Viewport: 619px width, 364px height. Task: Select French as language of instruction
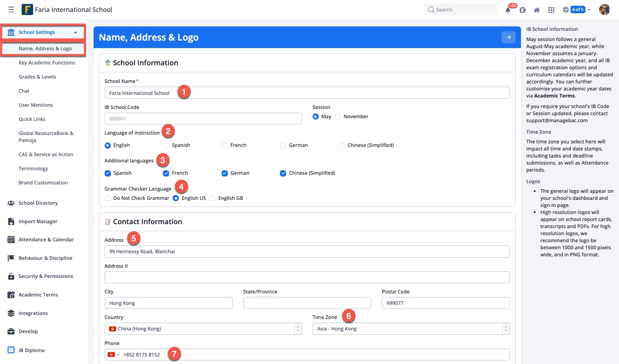[x=225, y=145]
